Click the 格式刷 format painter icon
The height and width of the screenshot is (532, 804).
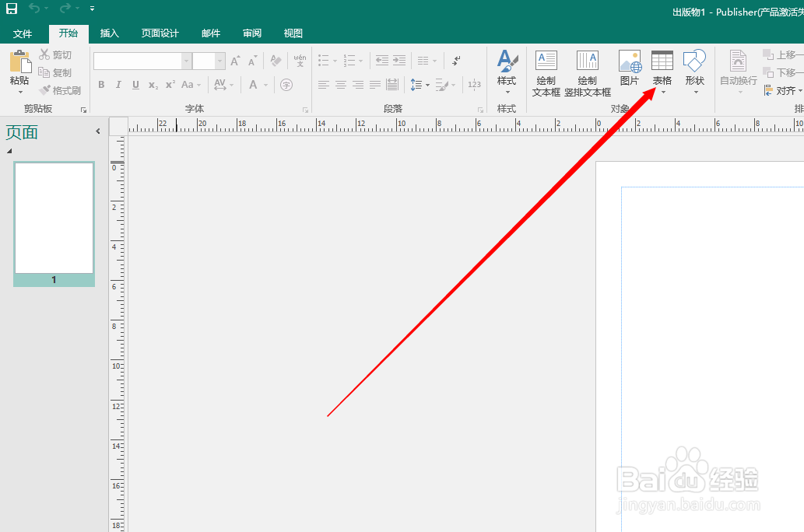pyautogui.click(x=60, y=89)
